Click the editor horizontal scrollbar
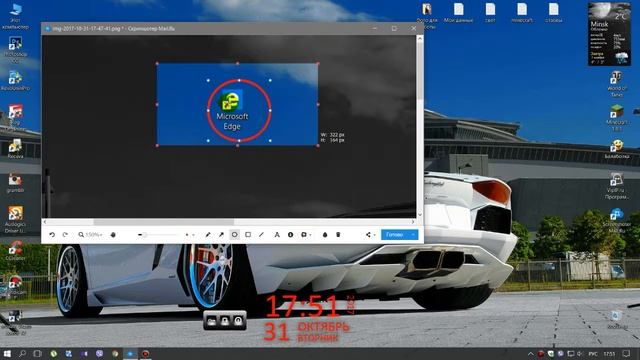 163,222
